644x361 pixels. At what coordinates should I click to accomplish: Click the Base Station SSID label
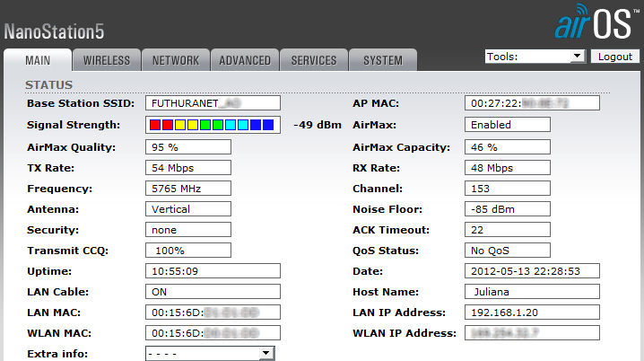tap(81, 103)
